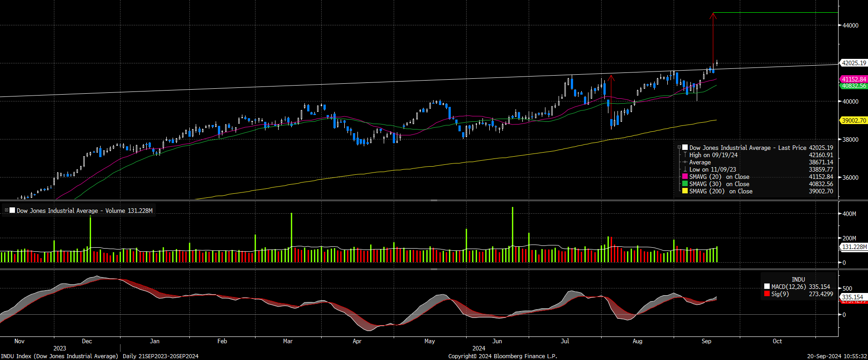868x360 pixels.
Task: Click the Dec label on the date axis
Action: [87, 341]
